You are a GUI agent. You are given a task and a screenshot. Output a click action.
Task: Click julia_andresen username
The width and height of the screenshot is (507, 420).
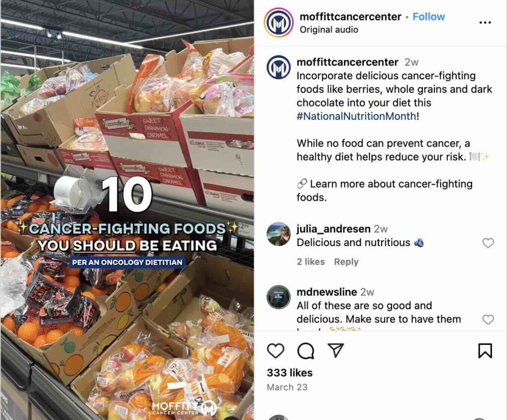click(x=334, y=229)
